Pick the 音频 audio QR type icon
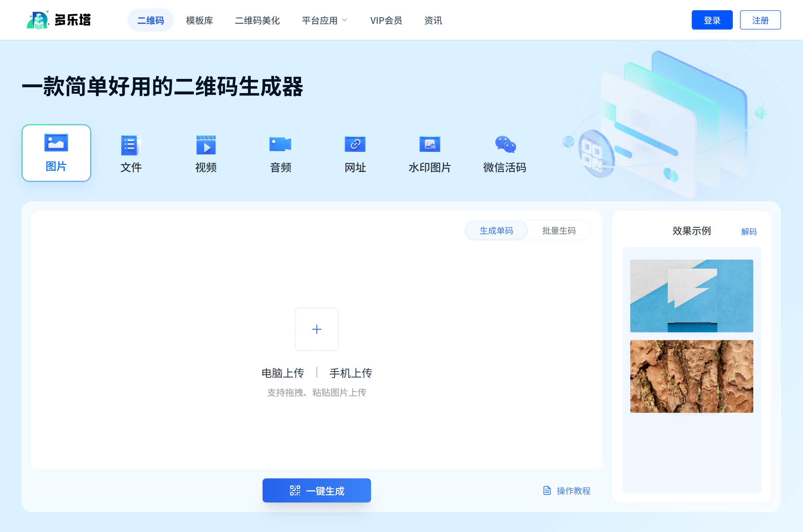803x532 pixels. [x=280, y=145]
